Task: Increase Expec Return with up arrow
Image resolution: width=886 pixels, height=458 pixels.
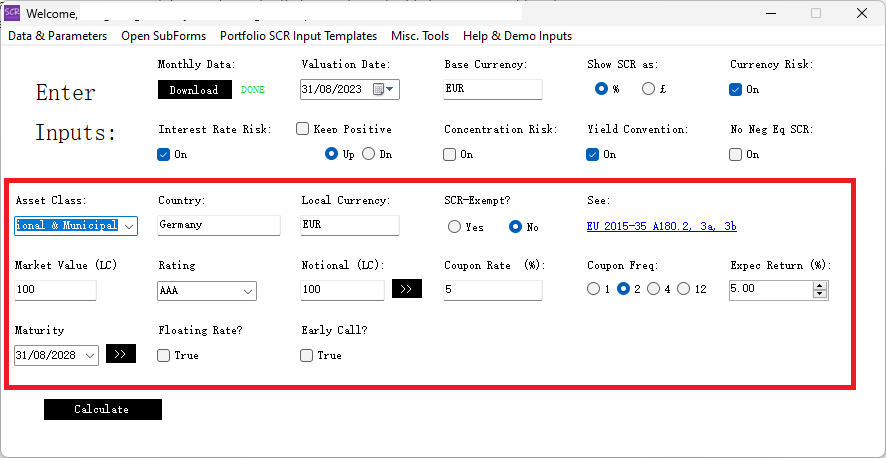Action: click(821, 285)
